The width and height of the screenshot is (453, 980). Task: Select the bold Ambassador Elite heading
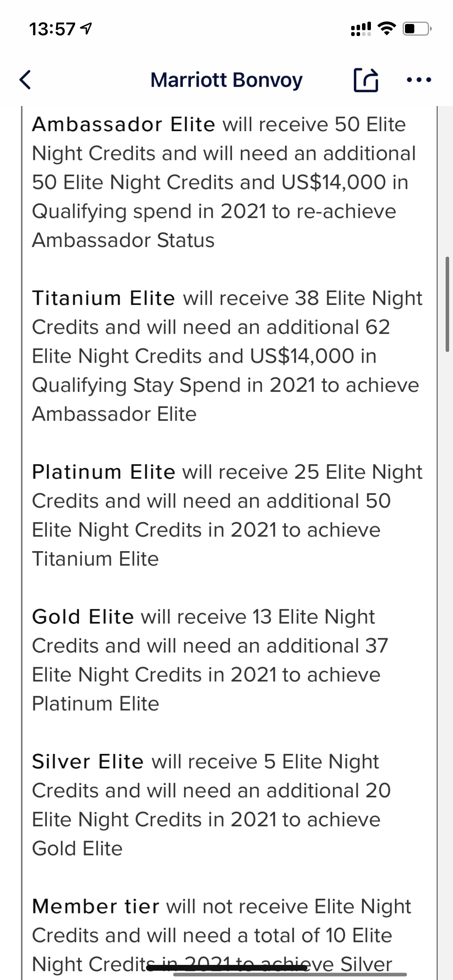point(124,125)
